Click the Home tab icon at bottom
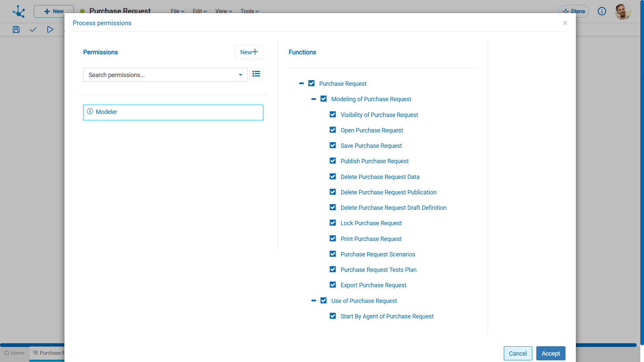The image size is (644, 362). [x=6, y=353]
